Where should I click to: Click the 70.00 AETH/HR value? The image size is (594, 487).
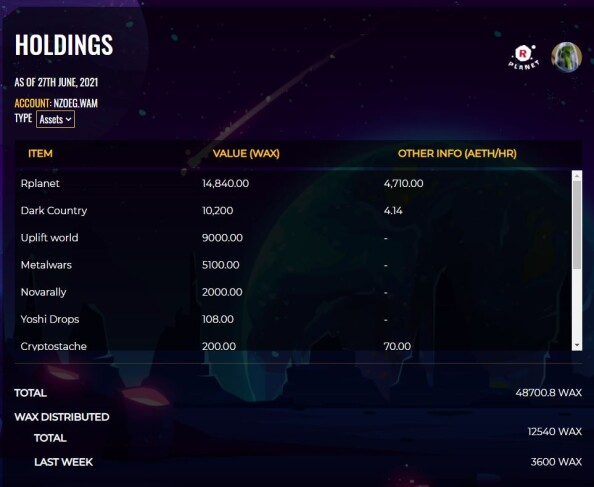[x=397, y=346]
